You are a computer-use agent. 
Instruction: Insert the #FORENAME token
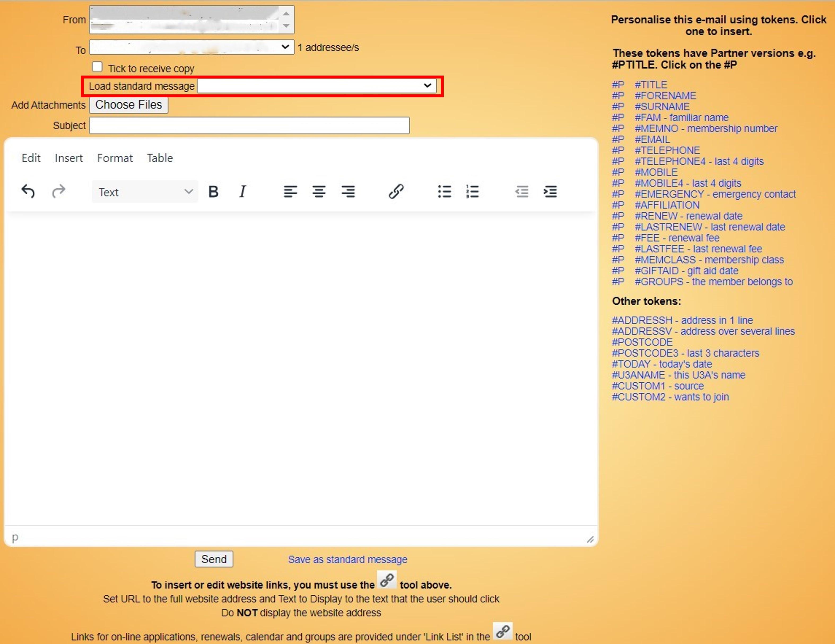coord(666,95)
